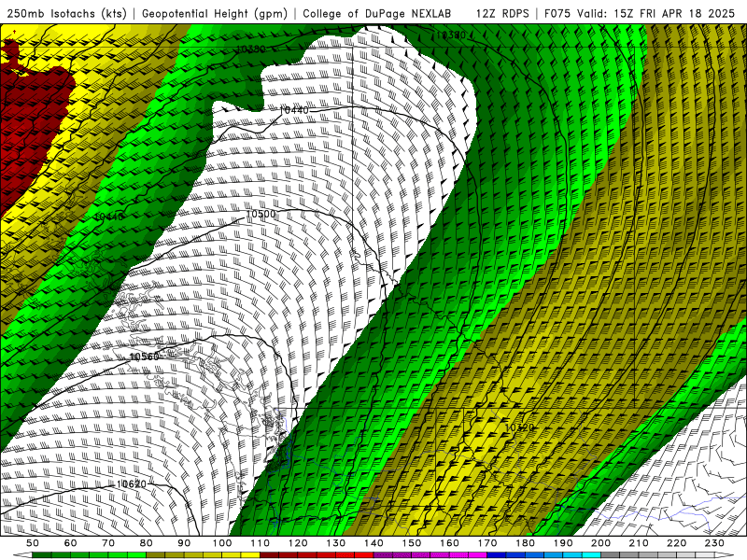The height and width of the screenshot is (560, 747).
Task: Pick the dark red swatch right of 110
Action: 269,555
